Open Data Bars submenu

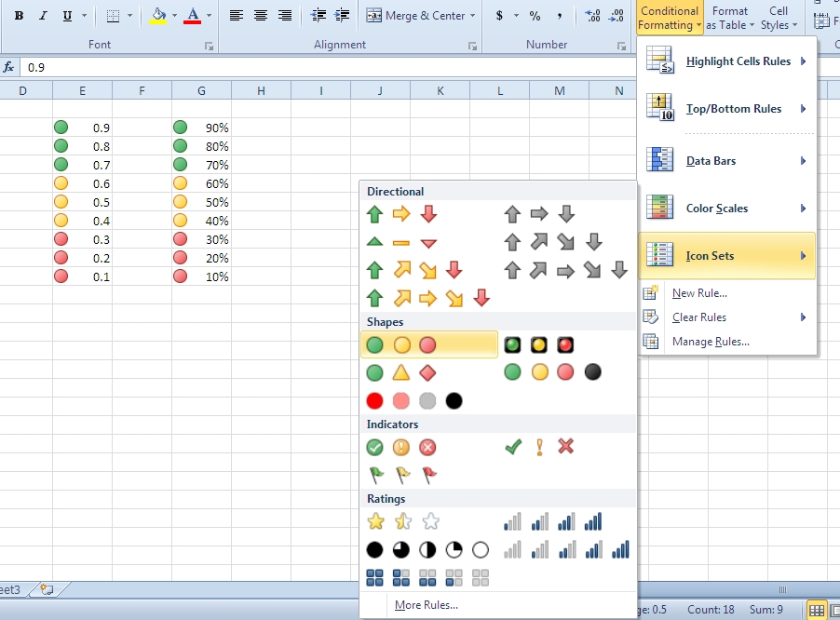click(727, 161)
